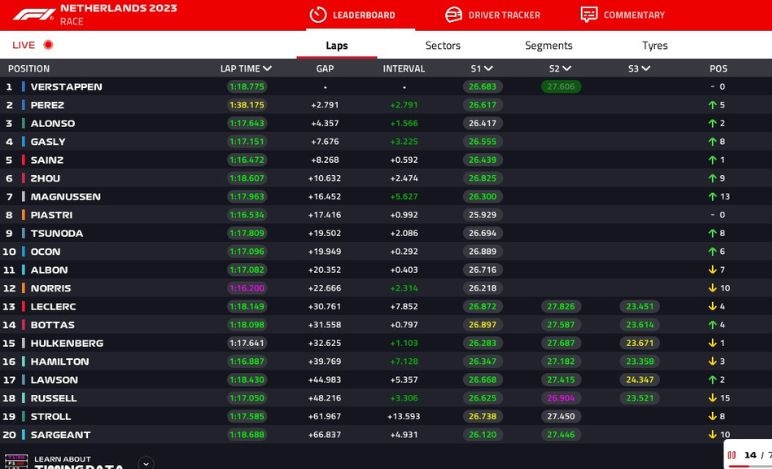Switch to the Sectors tab
Image resolution: width=772 pixels, height=469 pixels.
[443, 46]
